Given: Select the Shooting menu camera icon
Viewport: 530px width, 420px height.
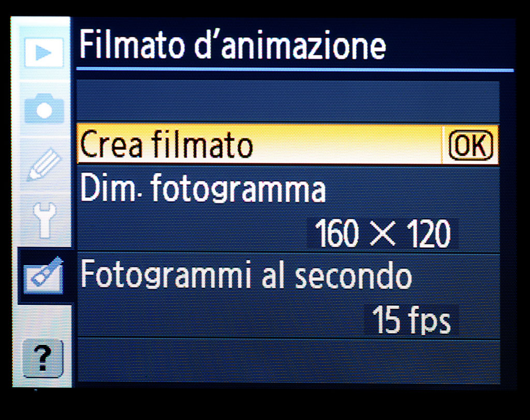Looking at the screenshot, I should [44, 108].
